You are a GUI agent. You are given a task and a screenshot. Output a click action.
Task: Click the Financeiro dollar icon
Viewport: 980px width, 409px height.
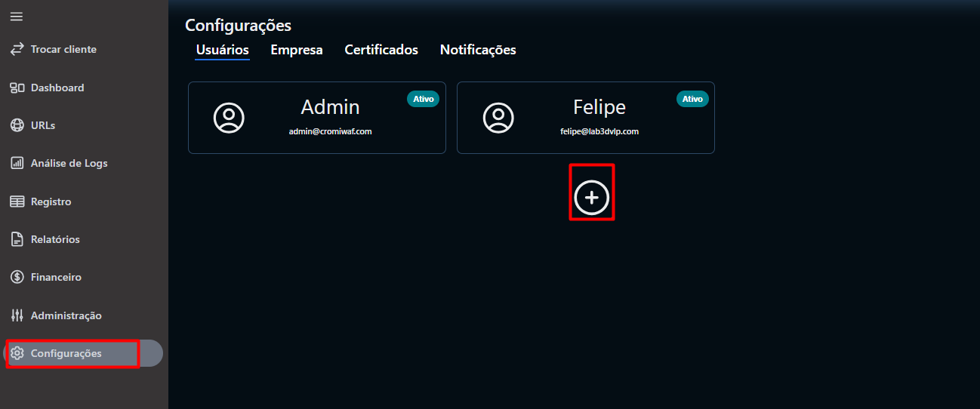pos(17,277)
